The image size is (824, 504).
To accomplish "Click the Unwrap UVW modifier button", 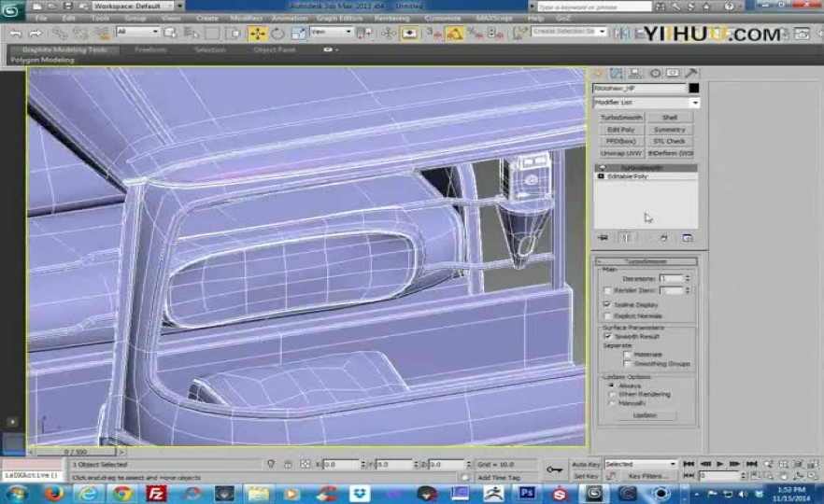I will click(x=621, y=153).
